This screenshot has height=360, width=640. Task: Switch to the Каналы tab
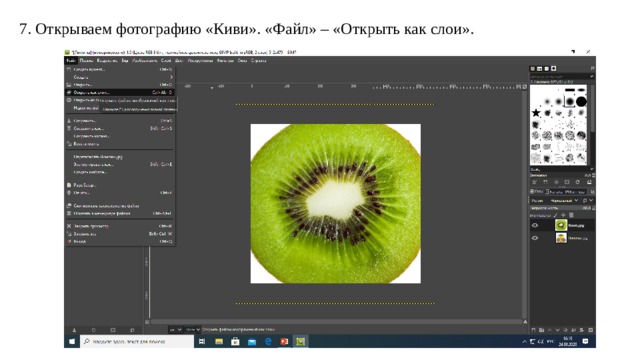pyautogui.click(x=555, y=191)
